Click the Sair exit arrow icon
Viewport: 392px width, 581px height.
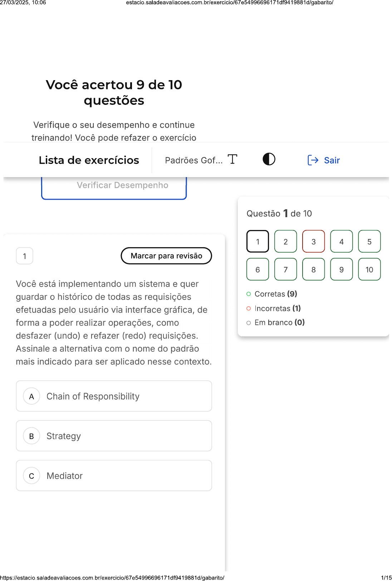313,160
